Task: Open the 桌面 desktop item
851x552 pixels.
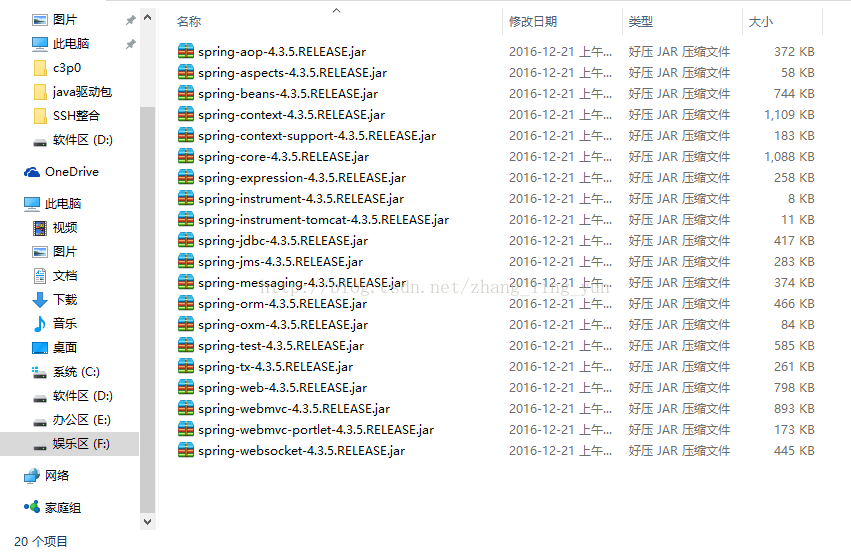Action: (x=55, y=347)
